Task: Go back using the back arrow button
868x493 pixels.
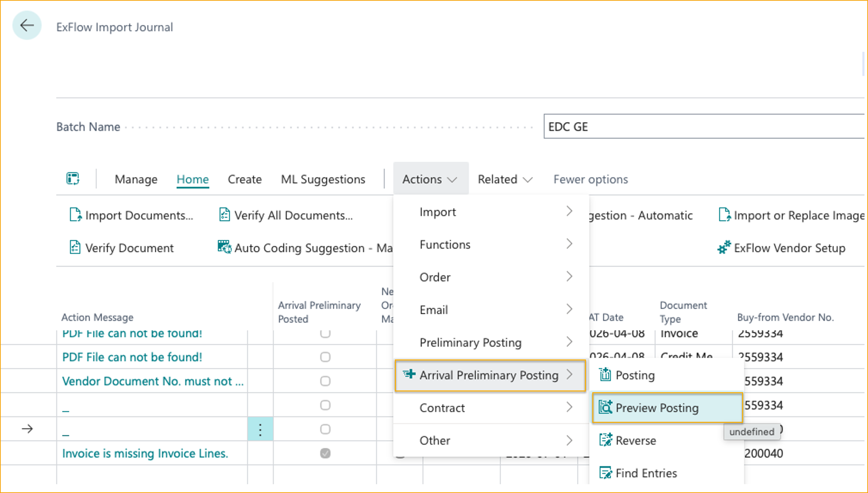Action: [x=27, y=25]
